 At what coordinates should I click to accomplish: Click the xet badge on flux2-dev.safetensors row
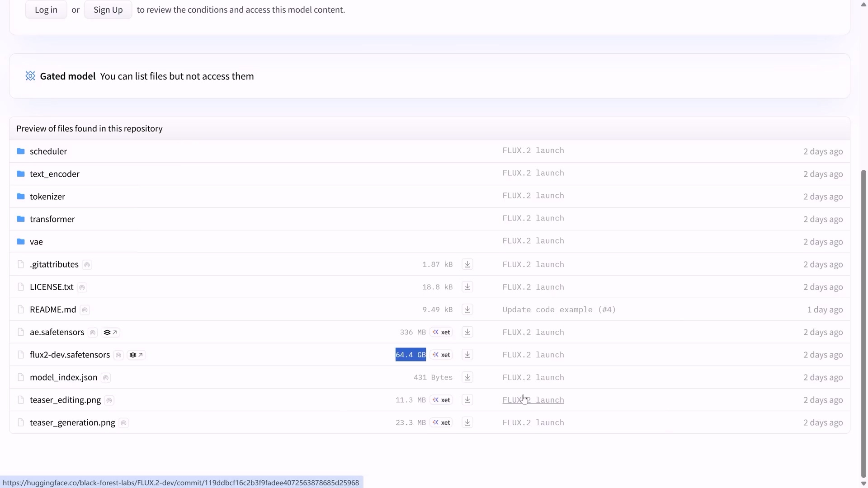(x=441, y=355)
